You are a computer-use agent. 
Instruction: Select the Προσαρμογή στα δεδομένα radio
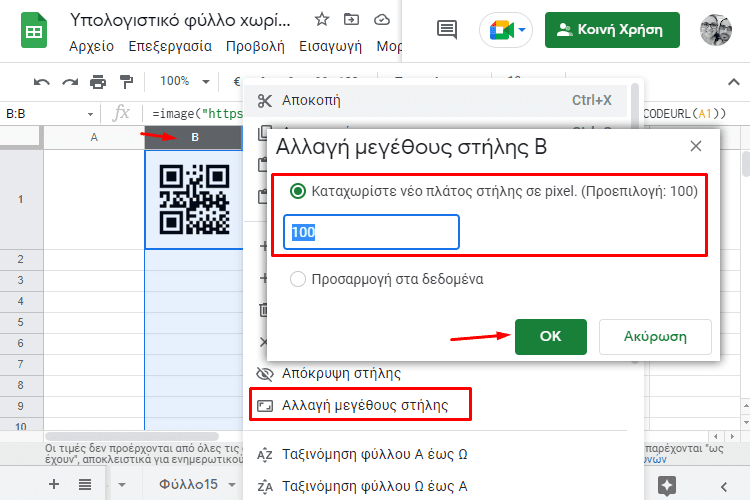298,279
